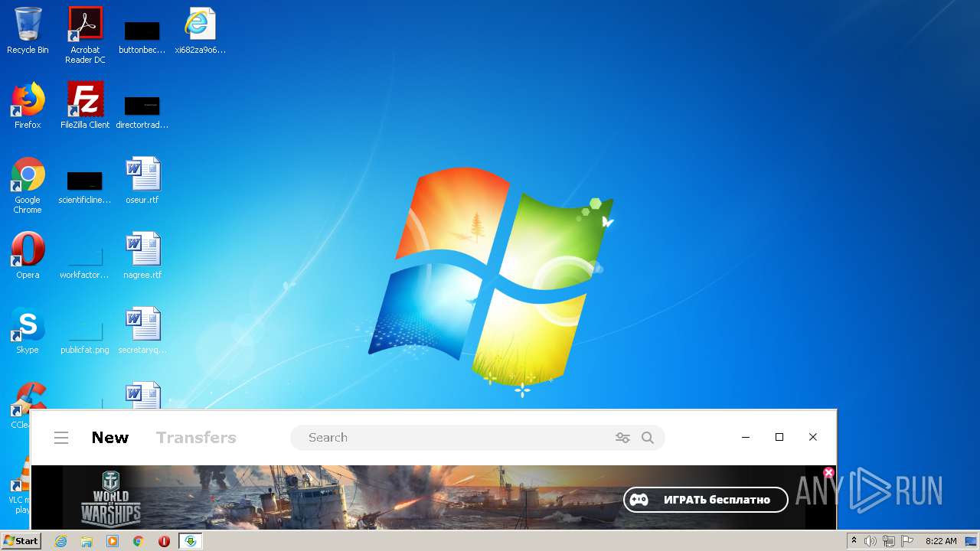Open the volume speaker tray icon
The height and width of the screenshot is (551, 980).
point(871,541)
